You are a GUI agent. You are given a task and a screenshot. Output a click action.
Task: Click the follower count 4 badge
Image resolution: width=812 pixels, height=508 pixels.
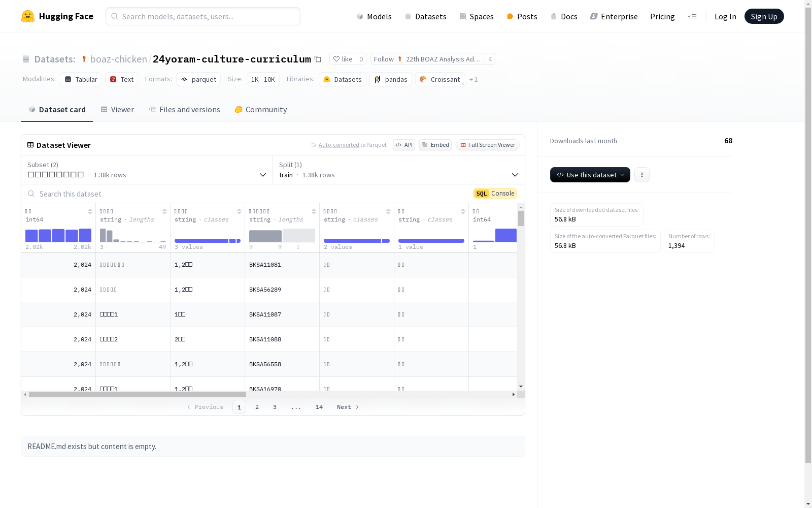(x=490, y=59)
